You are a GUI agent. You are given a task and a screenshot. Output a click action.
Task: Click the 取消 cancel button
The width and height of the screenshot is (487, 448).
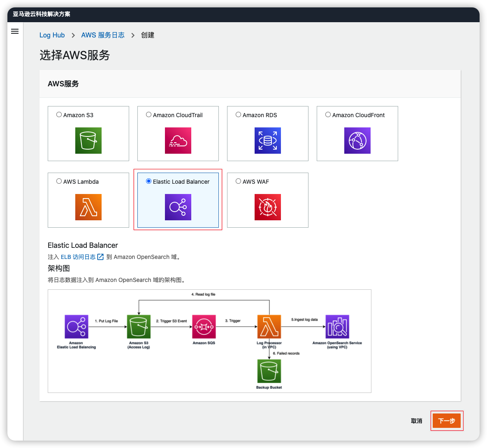[x=417, y=421]
